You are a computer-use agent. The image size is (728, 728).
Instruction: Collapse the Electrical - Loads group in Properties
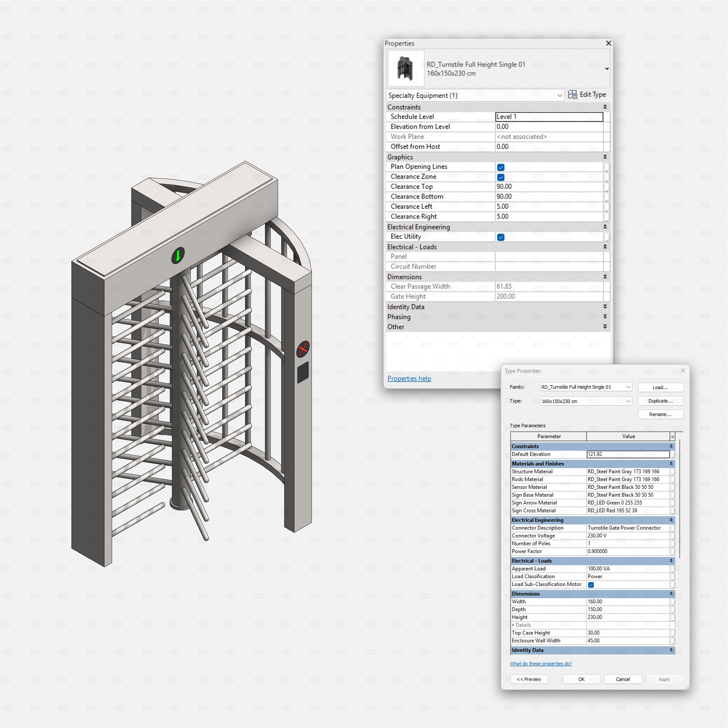[x=605, y=247]
